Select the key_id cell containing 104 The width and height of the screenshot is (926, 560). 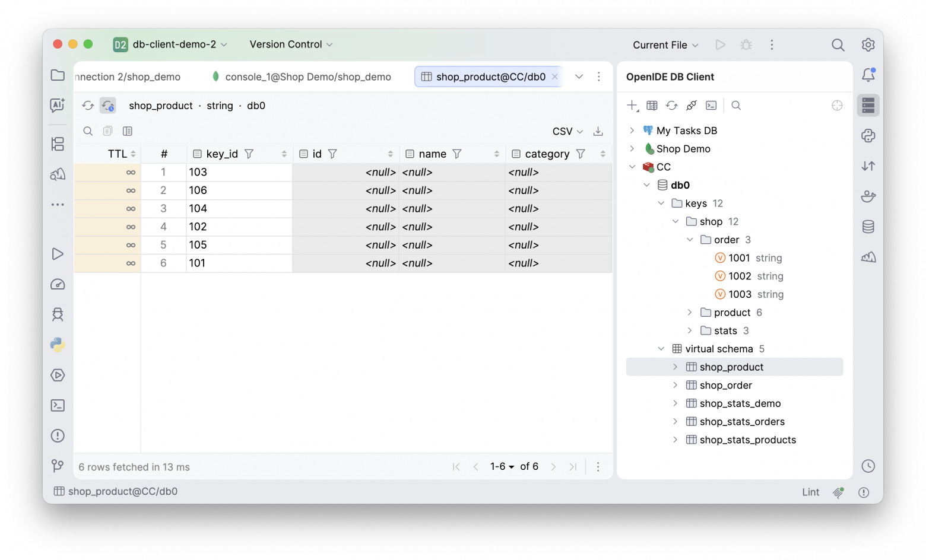point(239,209)
